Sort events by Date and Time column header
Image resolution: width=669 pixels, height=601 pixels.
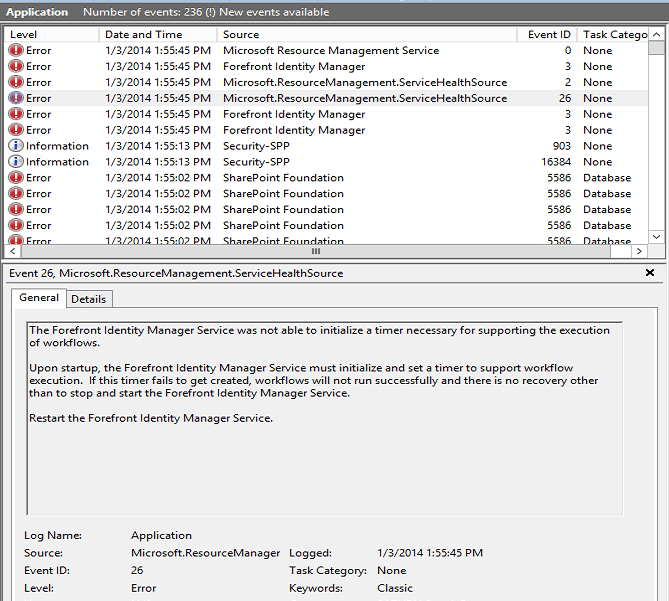(x=158, y=35)
